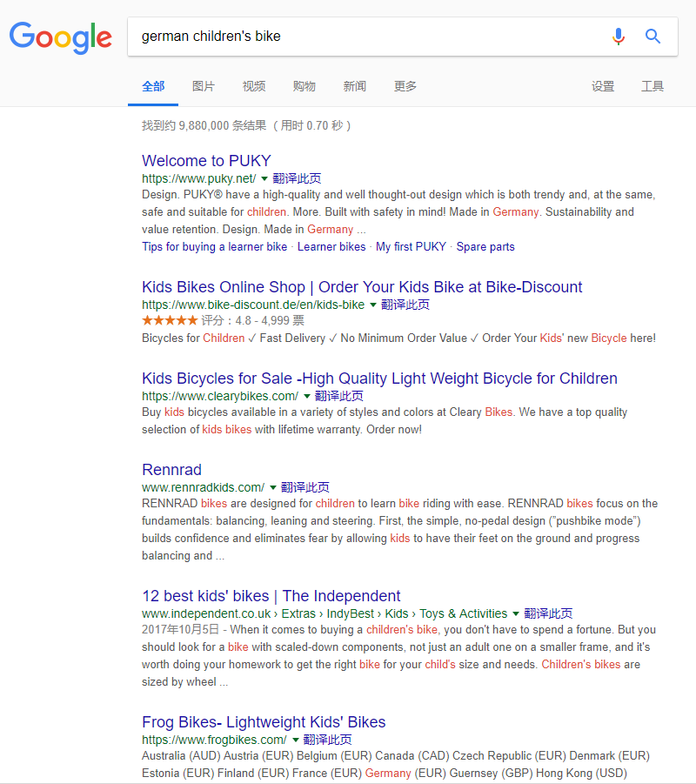Expand the dropdown arrow beside bike-discount.de URL
Viewport: 696px width, 784px height.
pyautogui.click(x=373, y=305)
